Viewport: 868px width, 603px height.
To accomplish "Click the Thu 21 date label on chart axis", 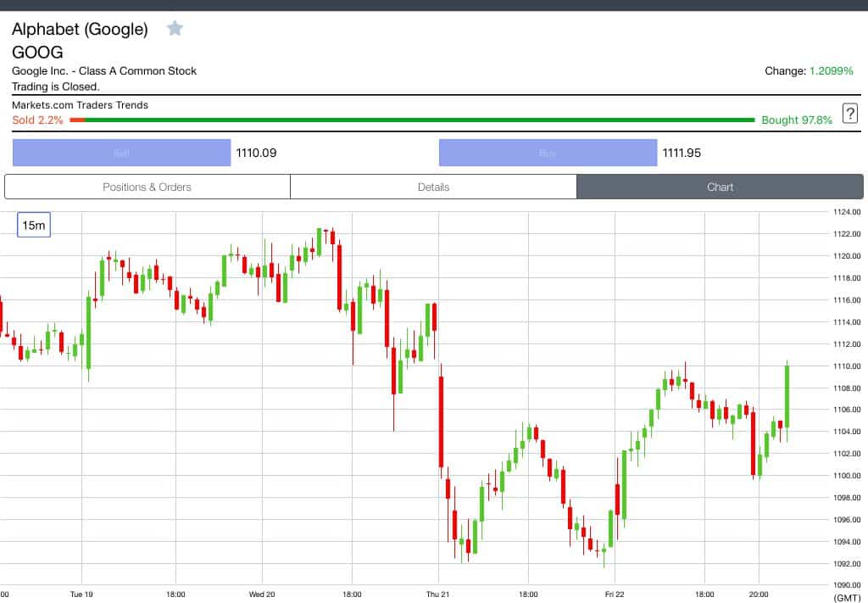I will [438, 595].
